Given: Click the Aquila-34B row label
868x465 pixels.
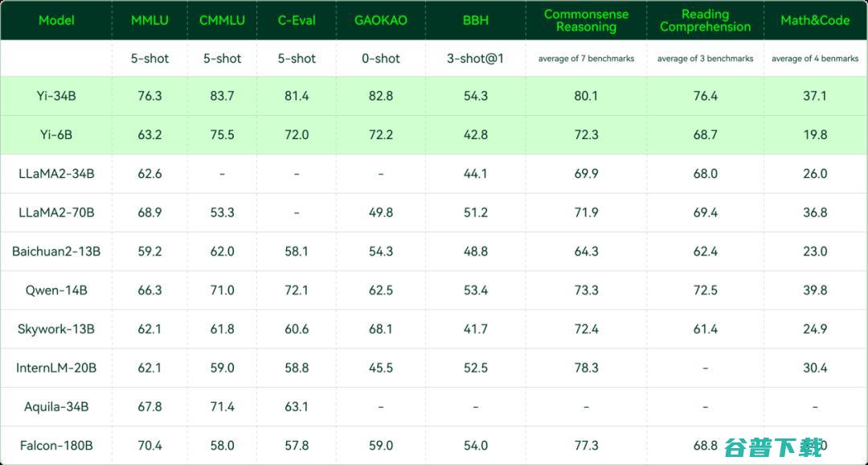Looking at the screenshot, I should pyautogui.click(x=56, y=406).
